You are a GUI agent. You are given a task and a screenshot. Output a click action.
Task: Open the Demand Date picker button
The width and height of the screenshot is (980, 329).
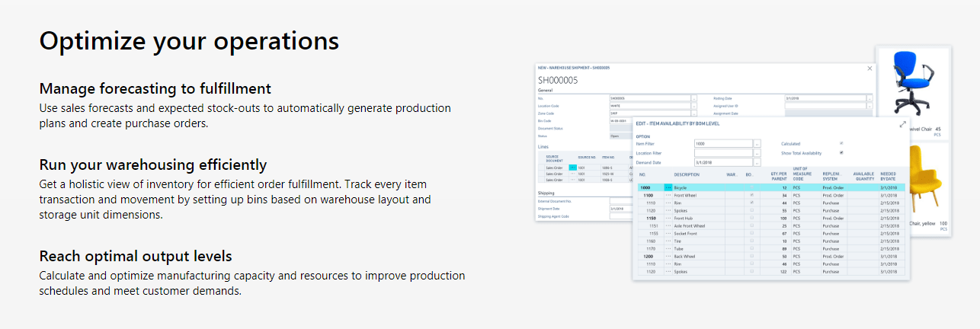pos(757,162)
